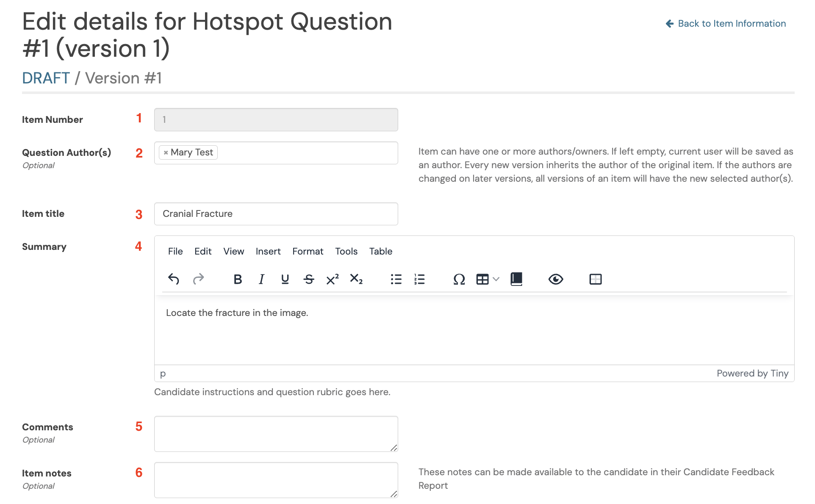Toggle Bold formatting in Summary toolbar
815x504 pixels.
tap(238, 279)
